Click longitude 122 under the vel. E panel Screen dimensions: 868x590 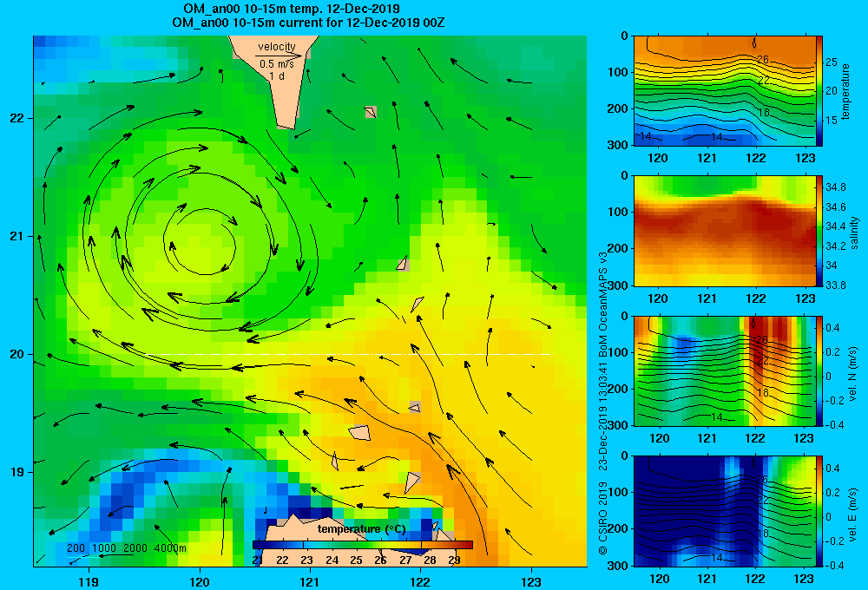click(755, 579)
